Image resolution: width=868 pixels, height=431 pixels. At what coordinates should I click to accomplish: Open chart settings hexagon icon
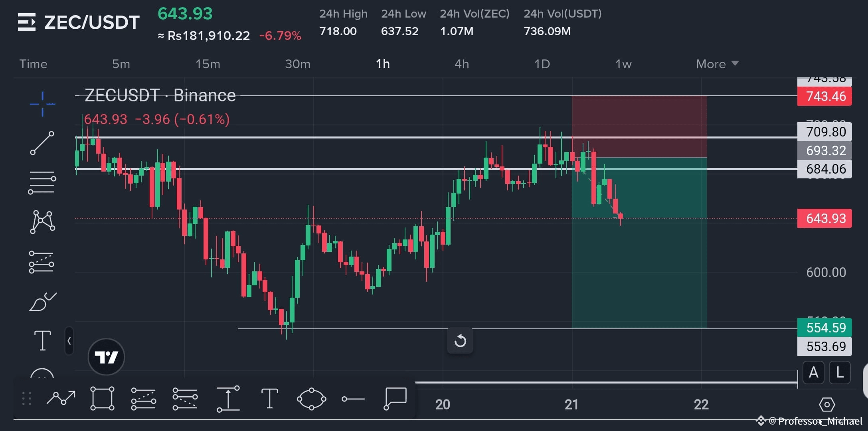[x=826, y=405]
